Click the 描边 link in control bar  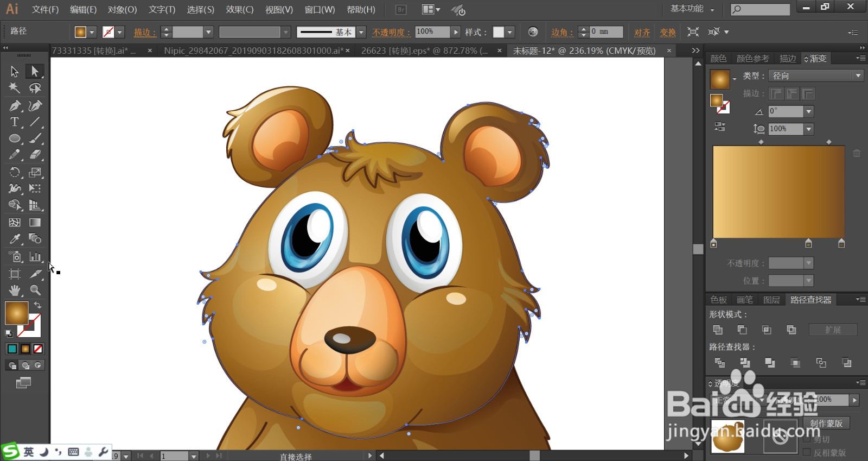click(144, 32)
